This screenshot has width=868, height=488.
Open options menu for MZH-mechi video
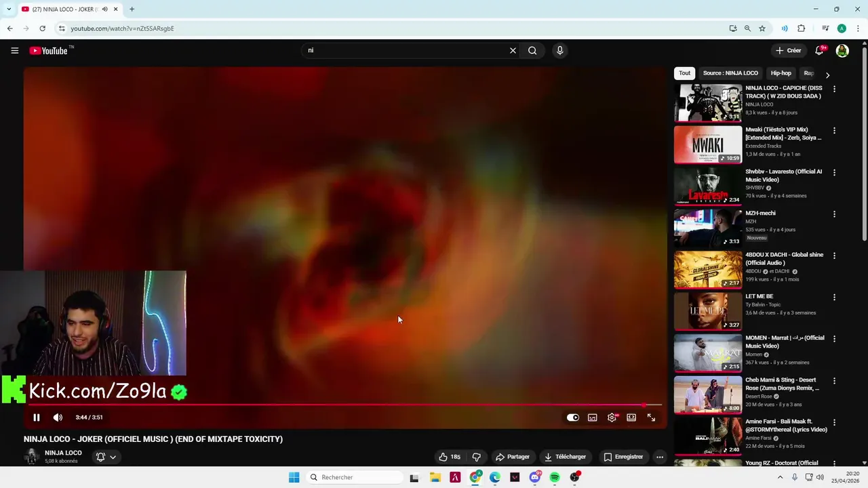click(x=834, y=213)
